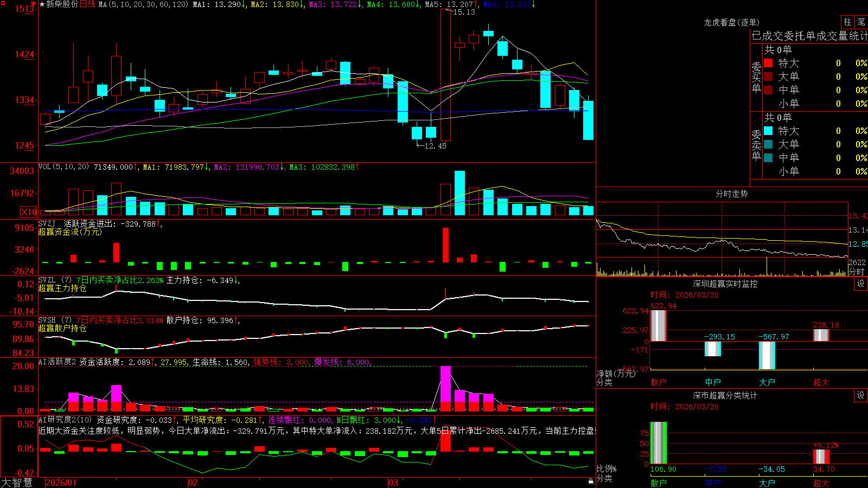
Task: Click the tallest red SVZJ fund-flow bar
Action: click(446, 245)
